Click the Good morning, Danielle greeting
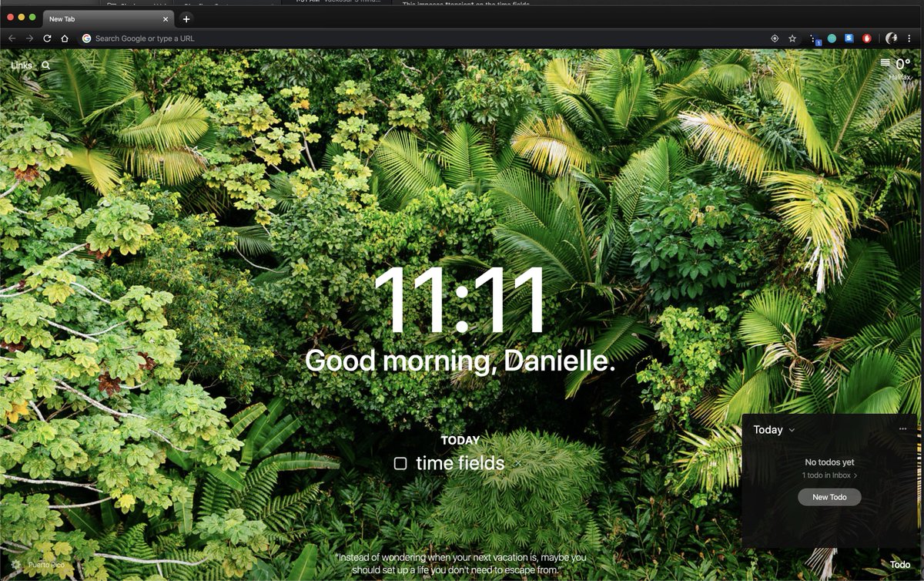The image size is (924, 581). click(460, 361)
